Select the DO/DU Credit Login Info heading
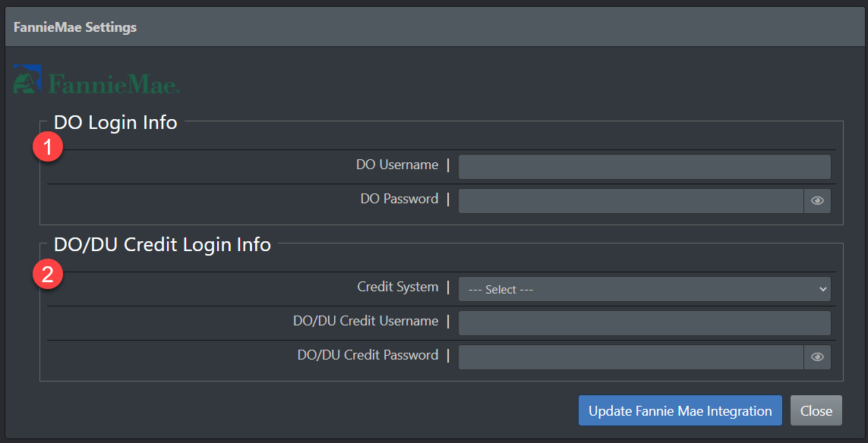Screen dimensions: 868x443 [163, 244]
